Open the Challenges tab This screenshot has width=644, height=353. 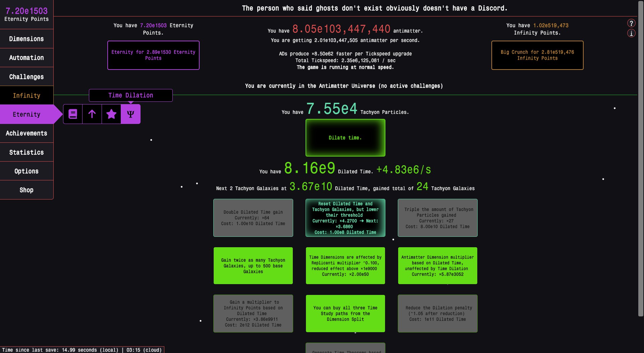click(26, 77)
